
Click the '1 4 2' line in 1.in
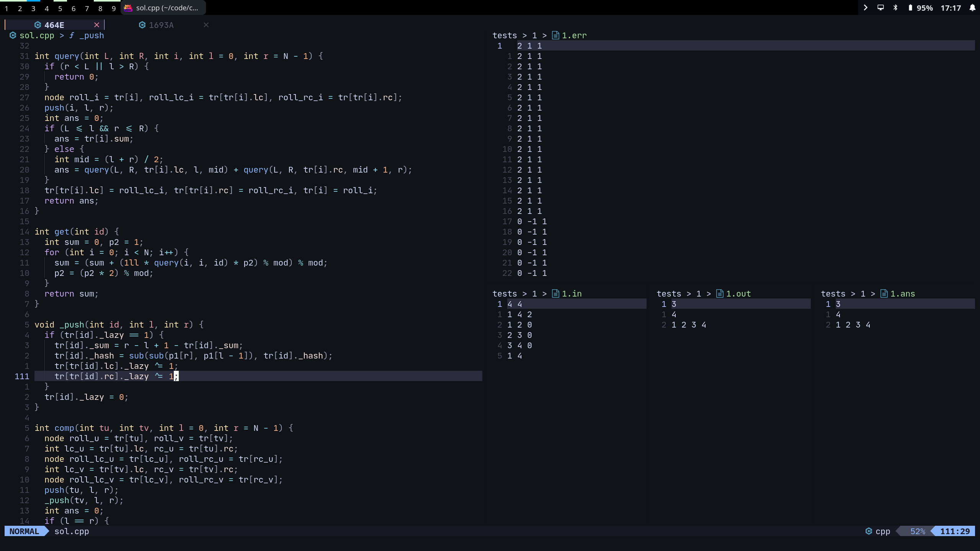[x=519, y=314]
